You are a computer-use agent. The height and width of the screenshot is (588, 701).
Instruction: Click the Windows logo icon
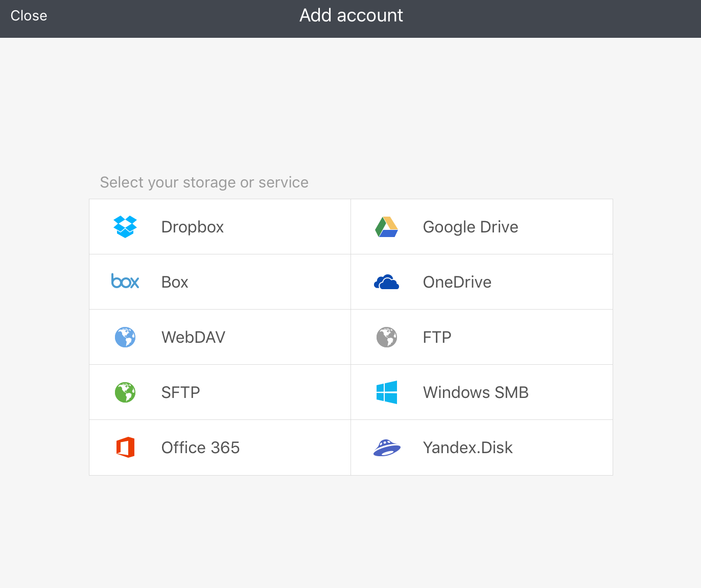[387, 392]
